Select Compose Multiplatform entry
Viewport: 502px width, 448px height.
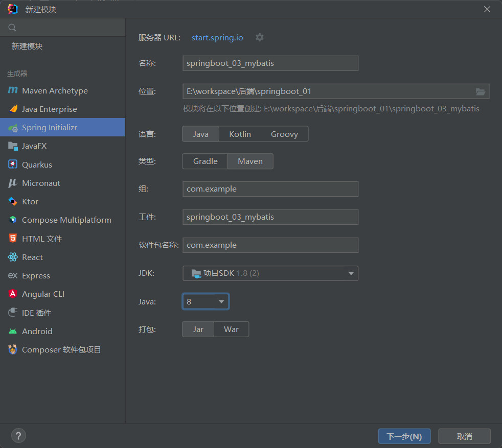coord(63,220)
